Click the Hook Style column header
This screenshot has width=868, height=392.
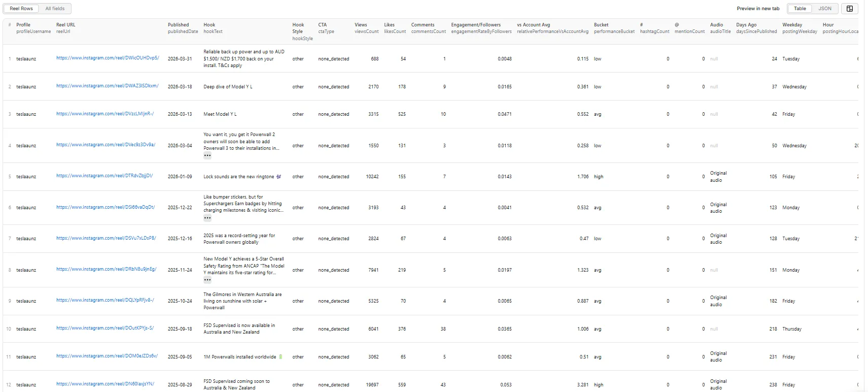point(302,31)
